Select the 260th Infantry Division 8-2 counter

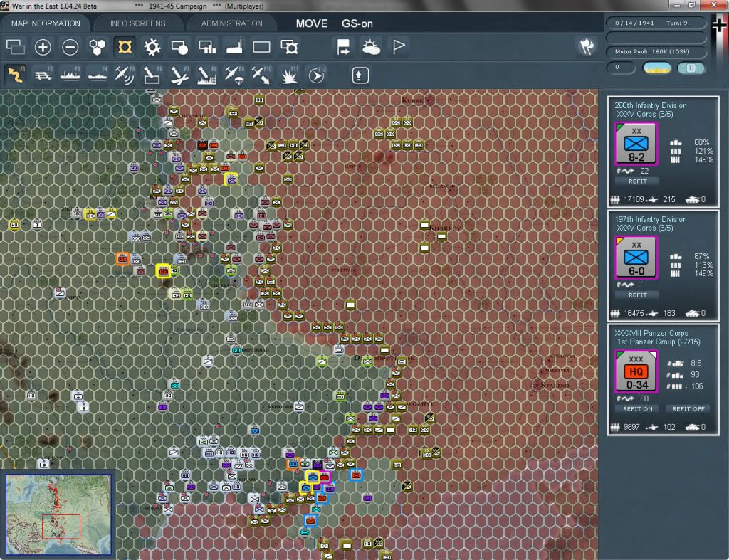pyautogui.click(x=636, y=144)
